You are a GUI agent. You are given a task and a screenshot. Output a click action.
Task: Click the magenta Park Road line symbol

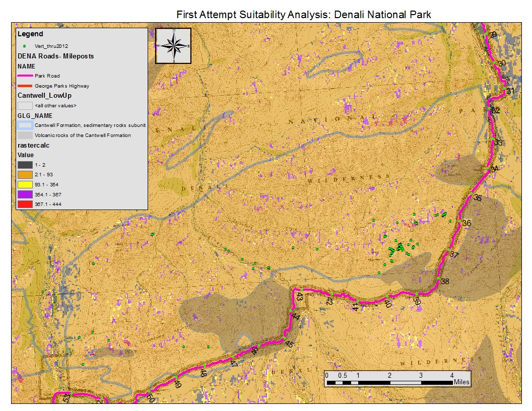pos(25,76)
